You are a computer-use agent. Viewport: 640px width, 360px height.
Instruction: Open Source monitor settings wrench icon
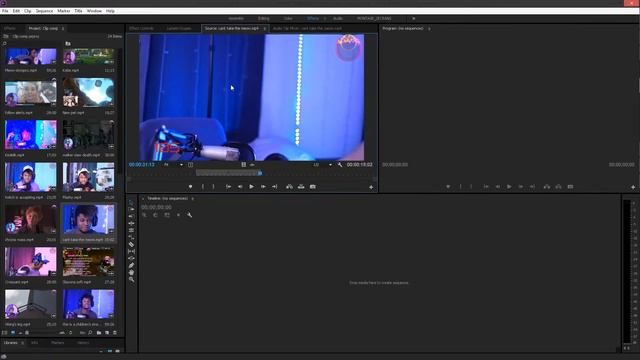click(x=340, y=164)
